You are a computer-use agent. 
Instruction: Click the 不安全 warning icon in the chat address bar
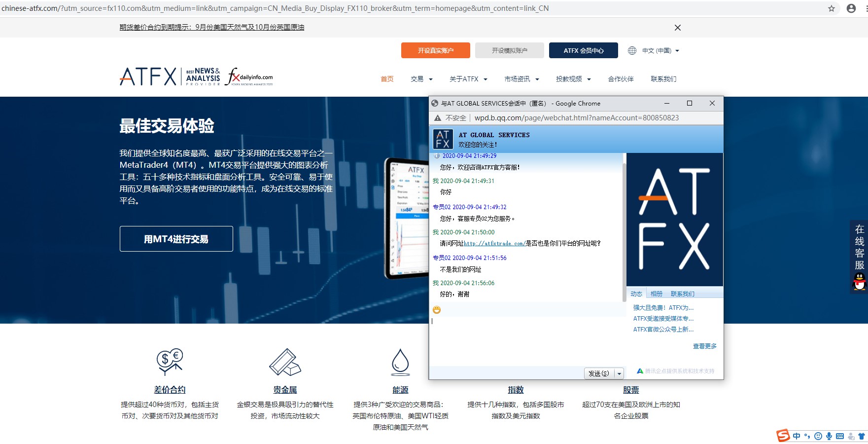(438, 118)
